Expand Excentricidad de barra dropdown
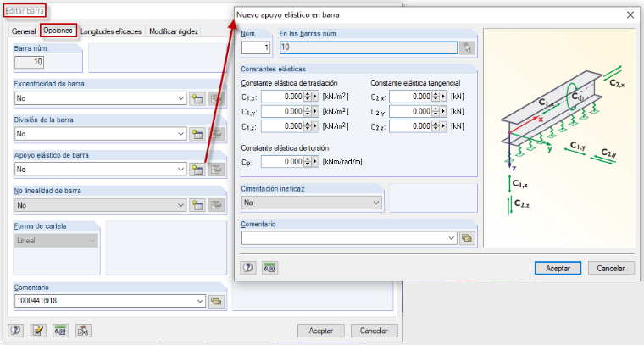The height and width of the screenshot is (345, 644). tap(181, 98)
